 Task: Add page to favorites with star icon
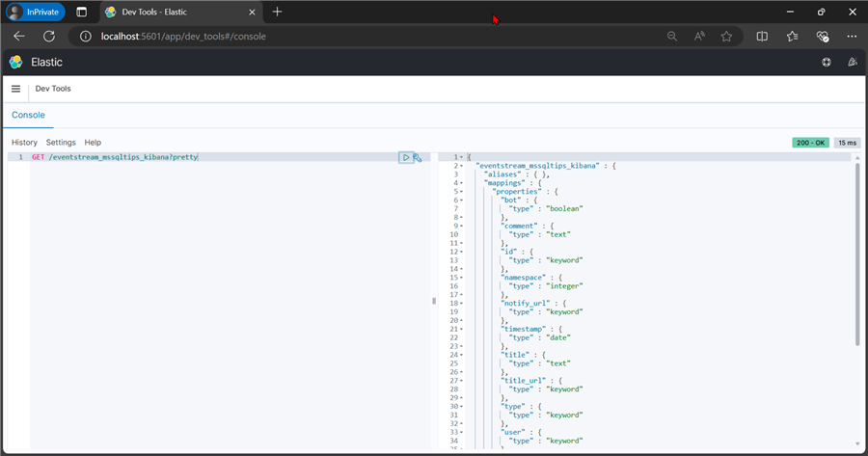(726, 36)
